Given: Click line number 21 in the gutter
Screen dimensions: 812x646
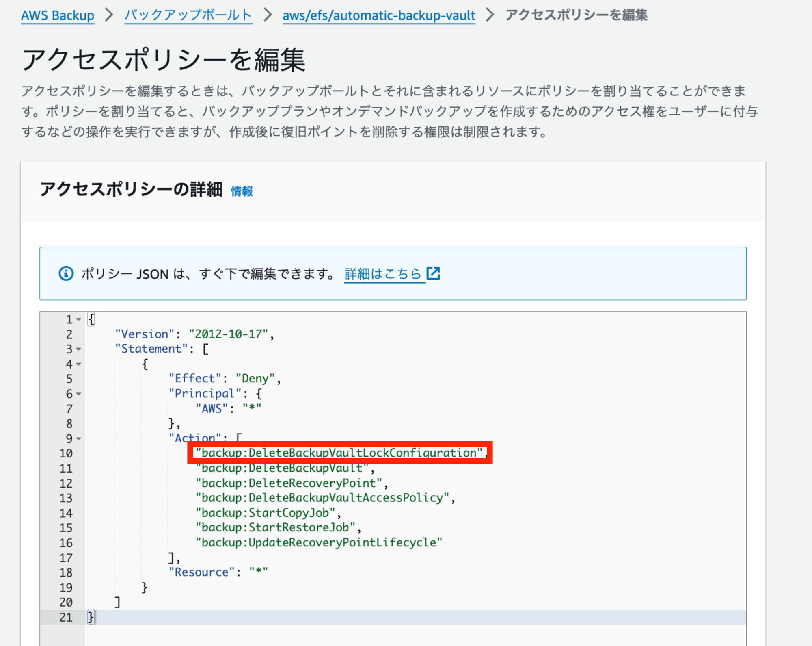Looking at the screenshot, I should (x=66, y=618).
